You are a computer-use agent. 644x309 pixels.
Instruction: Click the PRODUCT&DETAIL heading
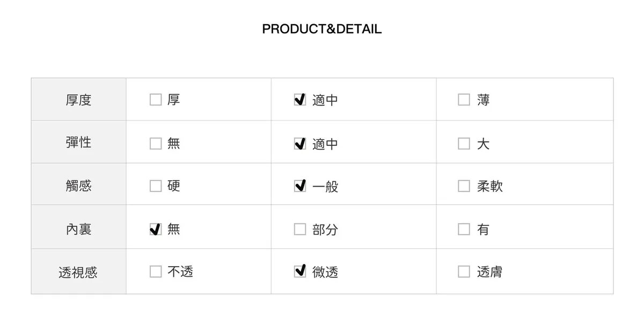click(321, 29)
